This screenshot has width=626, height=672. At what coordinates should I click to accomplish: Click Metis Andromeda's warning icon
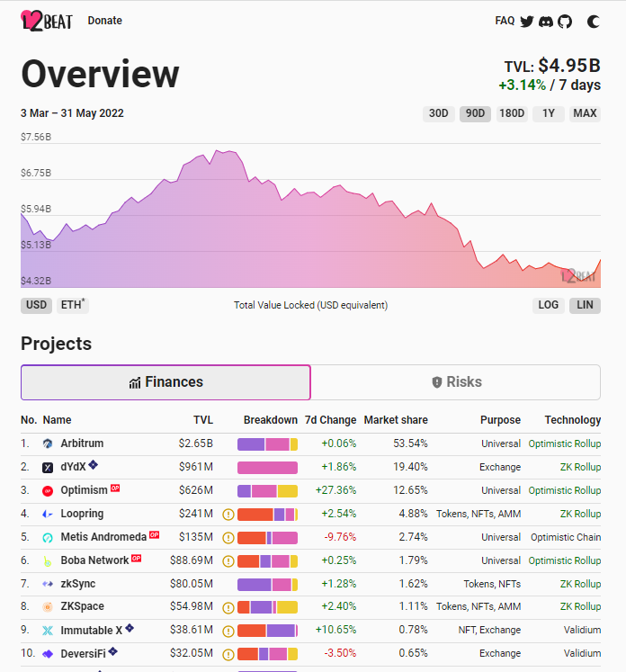click(228, 538)
